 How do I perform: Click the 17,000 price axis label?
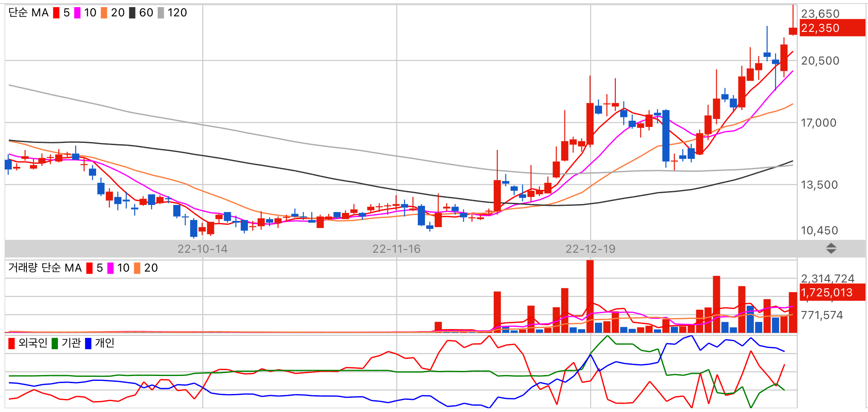[818, 123]
